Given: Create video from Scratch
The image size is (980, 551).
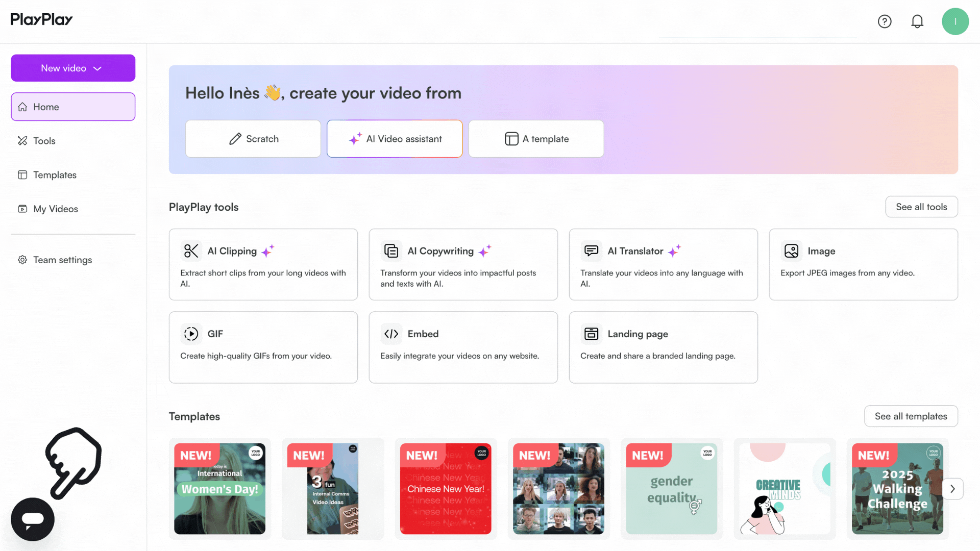Looking at the screenshot, I should 253,139.
